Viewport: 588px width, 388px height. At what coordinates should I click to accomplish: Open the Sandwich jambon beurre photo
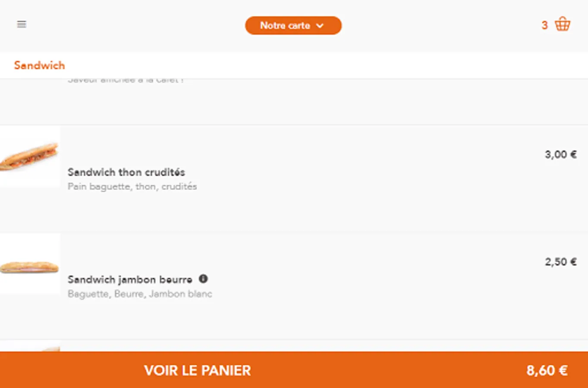30,263
